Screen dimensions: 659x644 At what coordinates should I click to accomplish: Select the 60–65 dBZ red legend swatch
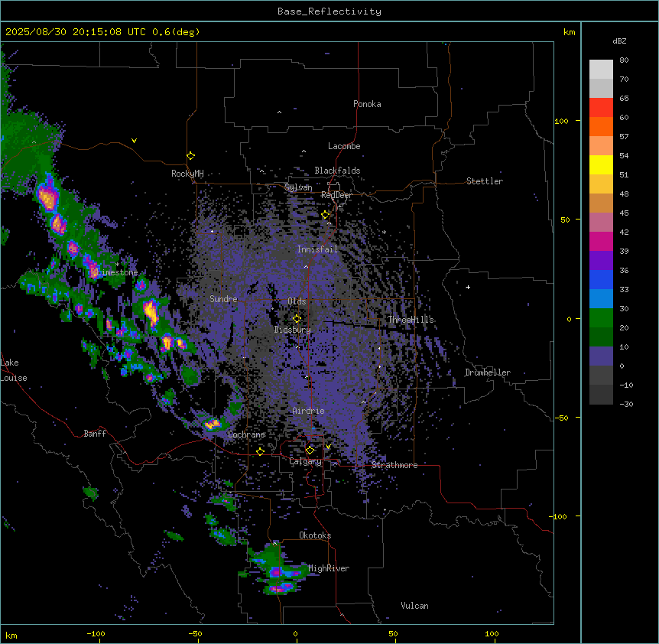601,107
